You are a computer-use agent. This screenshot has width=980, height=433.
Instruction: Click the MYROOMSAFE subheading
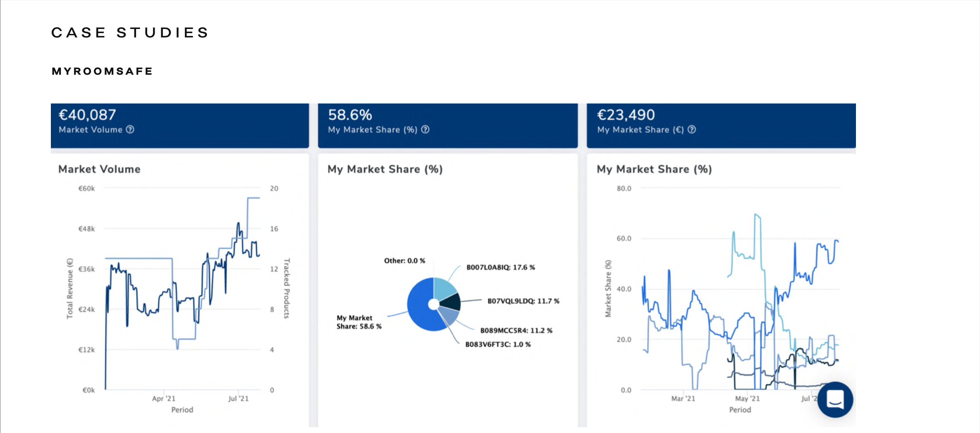click(x=102, y=71)
